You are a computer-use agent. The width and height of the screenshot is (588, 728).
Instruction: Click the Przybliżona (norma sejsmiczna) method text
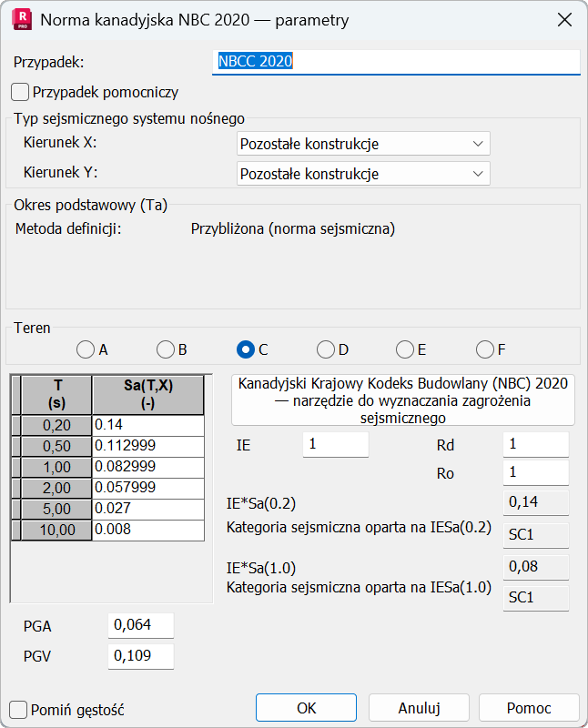[x=293, y=229]
